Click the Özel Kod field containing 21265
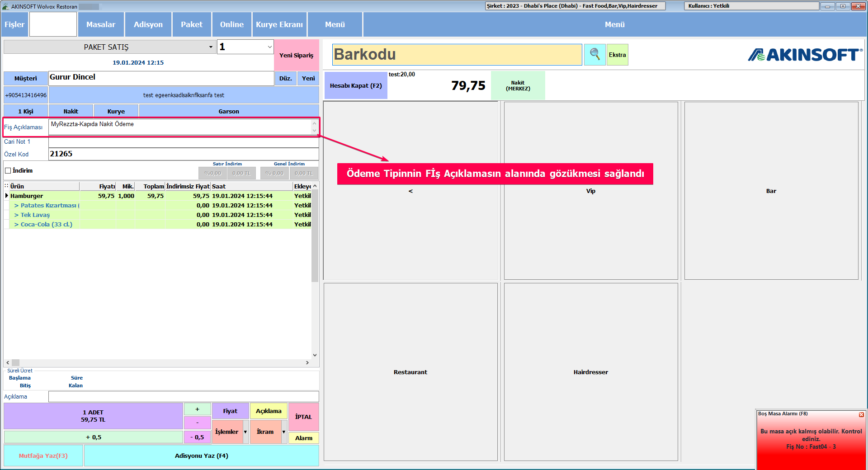868x470 pixels. [x=184, y=154]
